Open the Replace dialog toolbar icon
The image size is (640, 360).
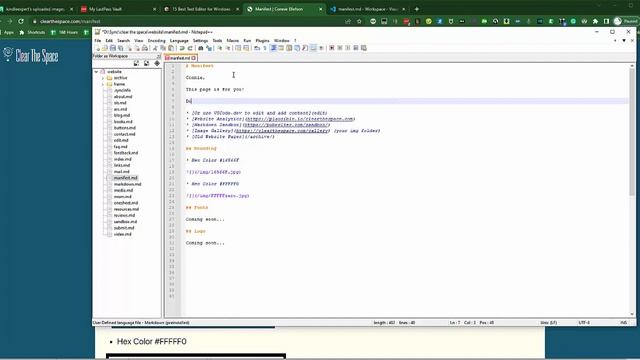click(x=209, y=48)
